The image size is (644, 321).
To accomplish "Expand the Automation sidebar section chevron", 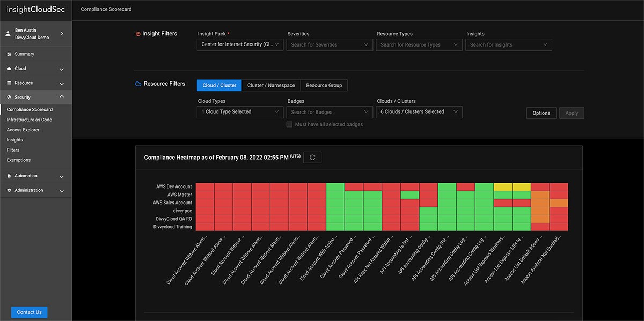I will point(62,176).
